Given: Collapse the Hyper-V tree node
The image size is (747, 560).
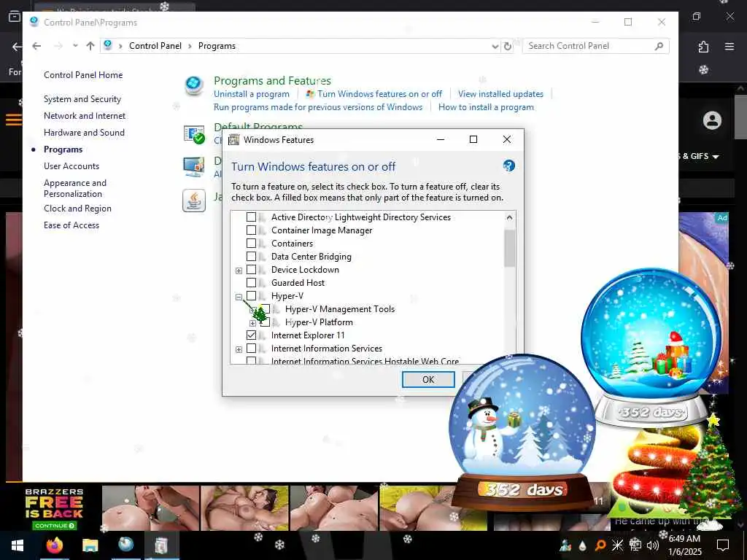Looking at the screenshot, I should click(x=239, y=297).
